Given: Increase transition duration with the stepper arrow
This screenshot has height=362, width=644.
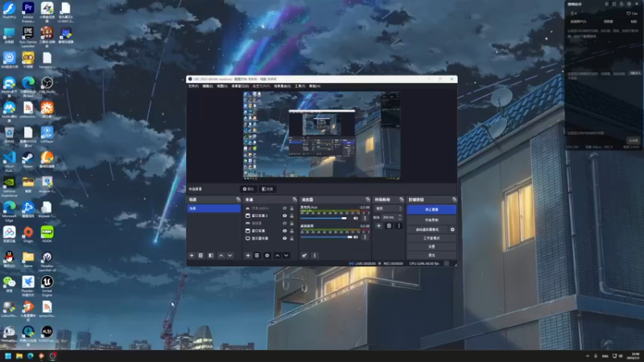Looking at the screenshot, I should coord(399,216).
